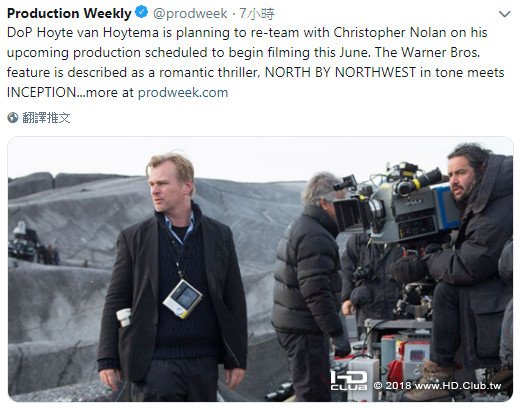Click the word INCEPTION in the tweet
Image resolution: width=524 pixels, height=411 pixels.
point(41,93)
